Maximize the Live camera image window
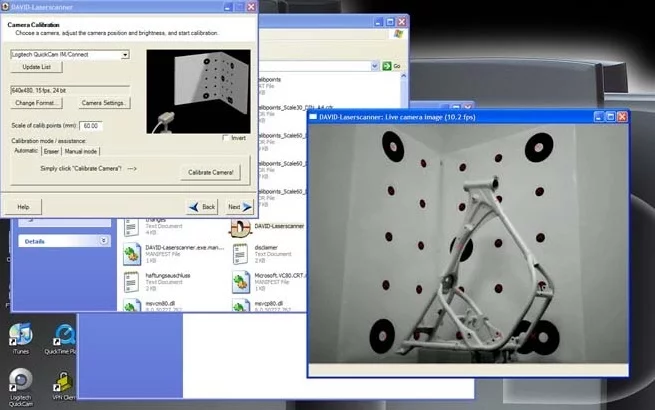Viewport: 655px width, 410px height. pos(610,117)
